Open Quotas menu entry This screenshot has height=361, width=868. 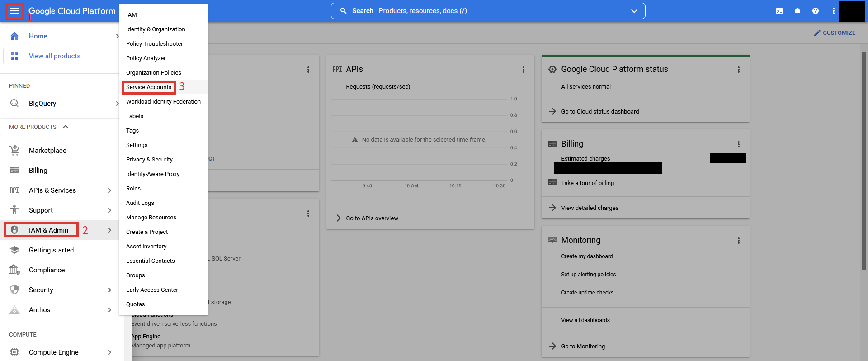[x=163, y=304]
